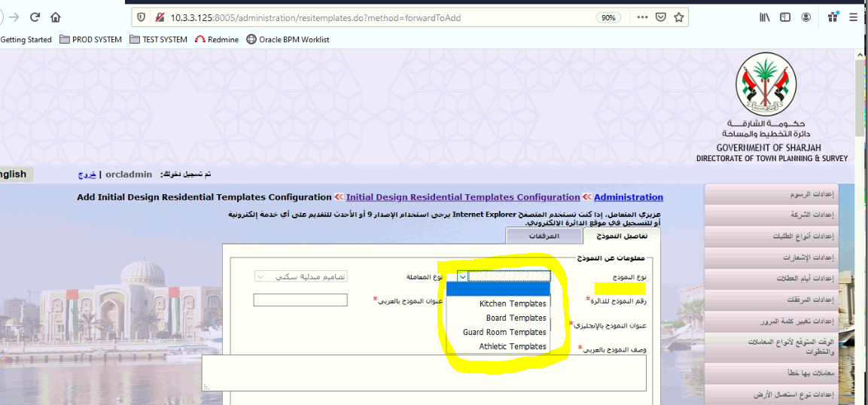Image resolution: width=868 pixels, height=405 pixels.
Task: Click the insecure connection lock icon
Action: (160, 18)
